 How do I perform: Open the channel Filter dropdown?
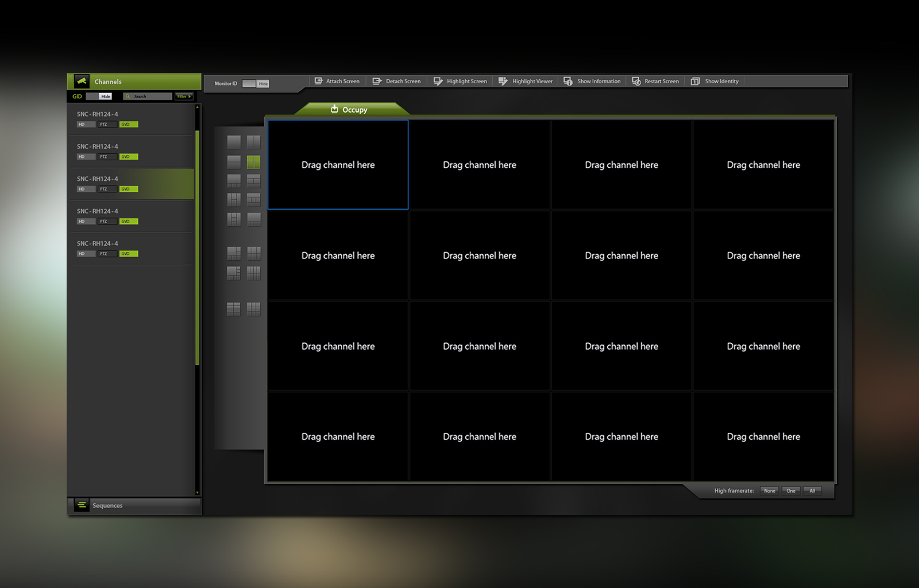[x=184, y=96]
